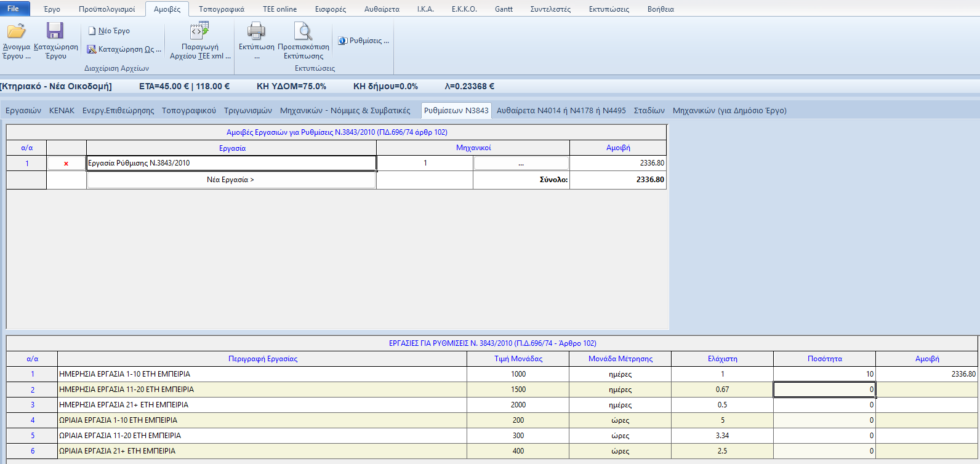The height and width of the screenshot is (464, 980).
Task: Click the quantity cell for row 2
Action: [x=824, y=390]
